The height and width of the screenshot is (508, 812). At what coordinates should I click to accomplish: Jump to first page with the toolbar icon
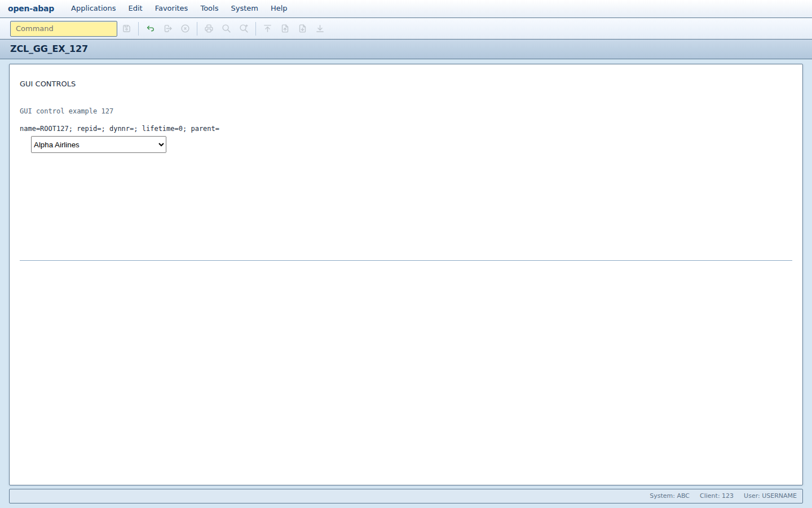click(268, 29)
